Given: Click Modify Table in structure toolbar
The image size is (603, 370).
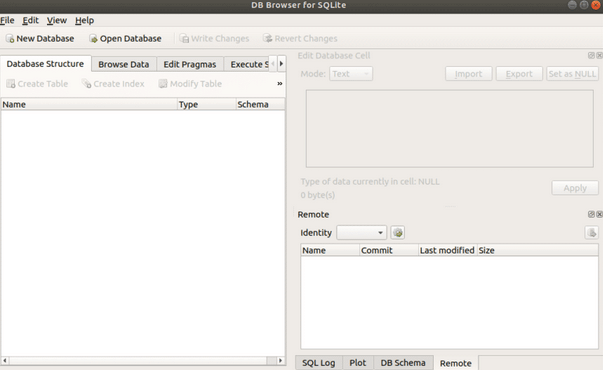Looking at the screenshot, I should click(x=190, y=84).
